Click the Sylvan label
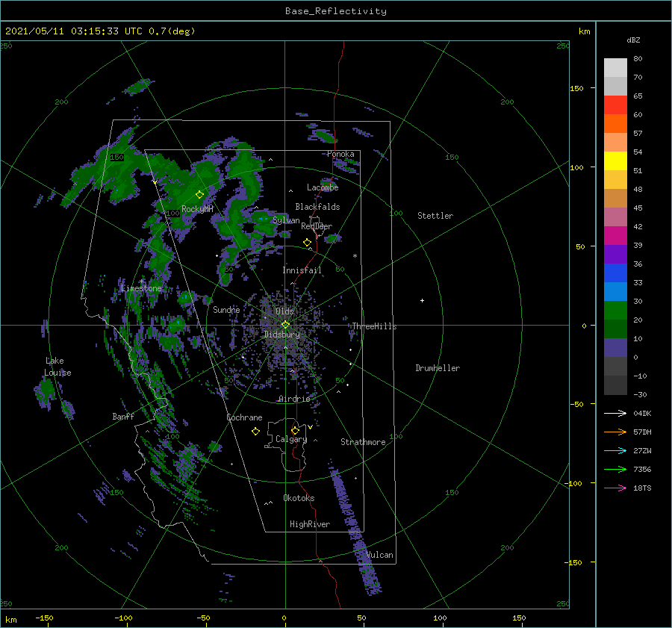Viewport: 672px width, 628px height. click(x=286, y=220)
